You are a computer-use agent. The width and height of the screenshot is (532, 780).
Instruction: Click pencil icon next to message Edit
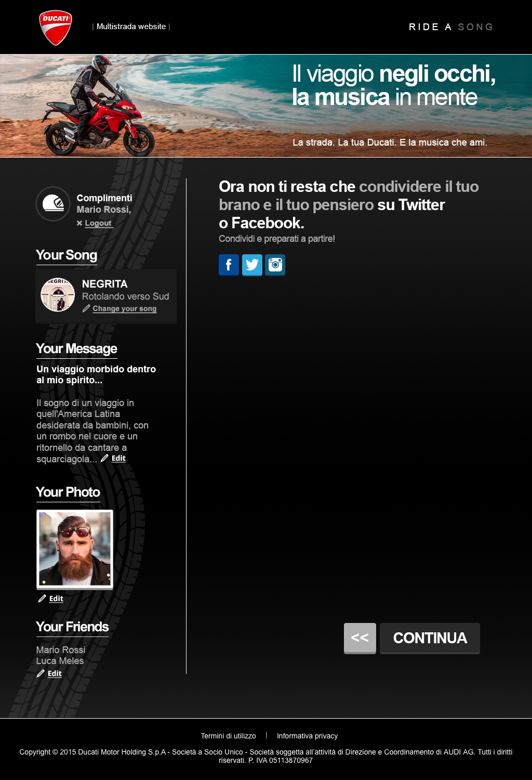pyautogui.click(x=104, y=458)
